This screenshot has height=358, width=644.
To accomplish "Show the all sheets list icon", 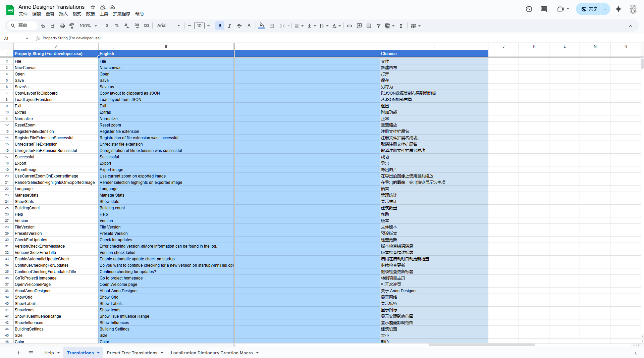I will [31, 353].
